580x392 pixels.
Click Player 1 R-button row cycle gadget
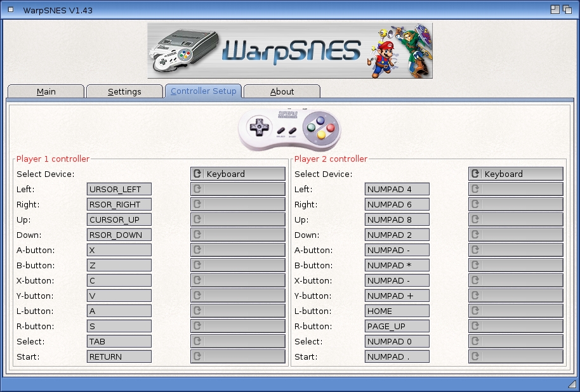[238, 326]
